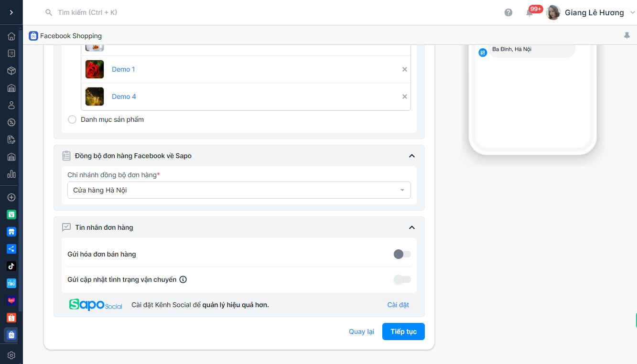Viewport: 637px width, 364px height.
Task: Remove Demo 1 product from list
Action: coord(405,69)
